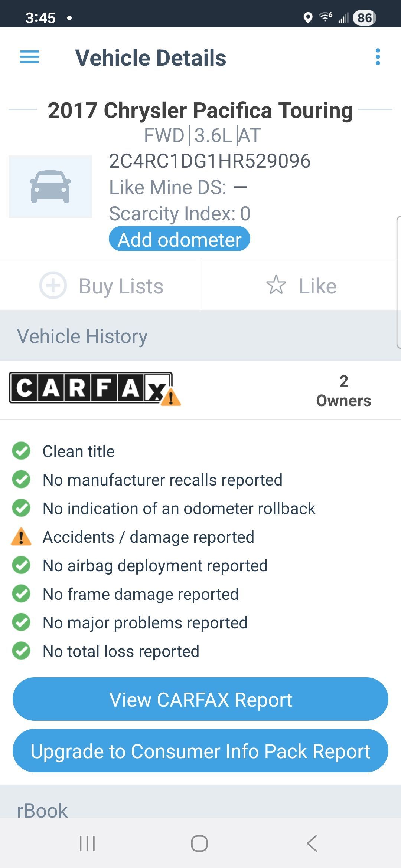
Task: Tap the Add odometer button
Action: (x=179, y=239)
